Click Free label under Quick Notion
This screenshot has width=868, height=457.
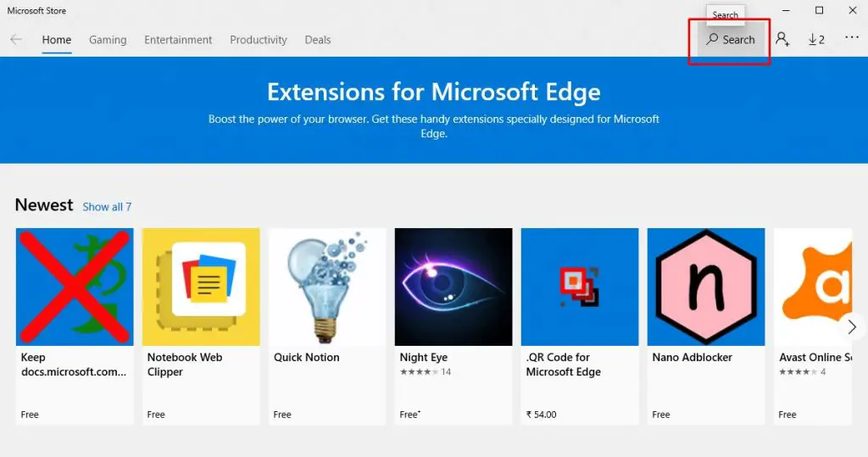(x=281, y=415)
